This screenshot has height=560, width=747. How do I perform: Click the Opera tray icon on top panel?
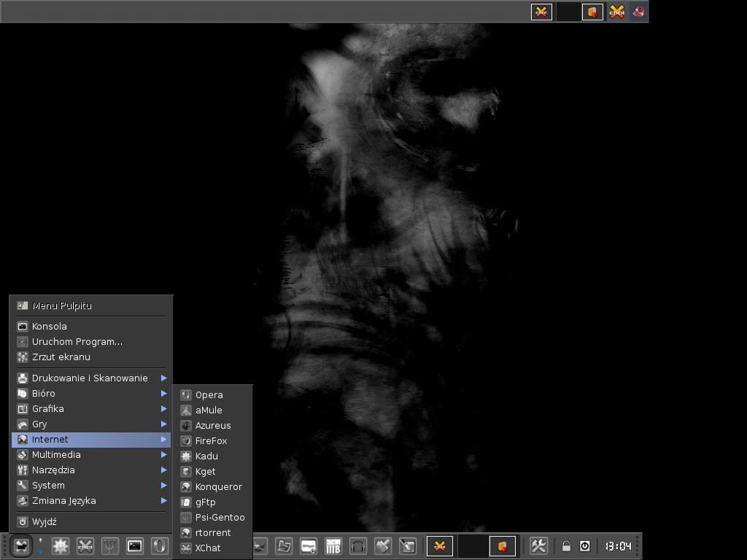(638, 12)
